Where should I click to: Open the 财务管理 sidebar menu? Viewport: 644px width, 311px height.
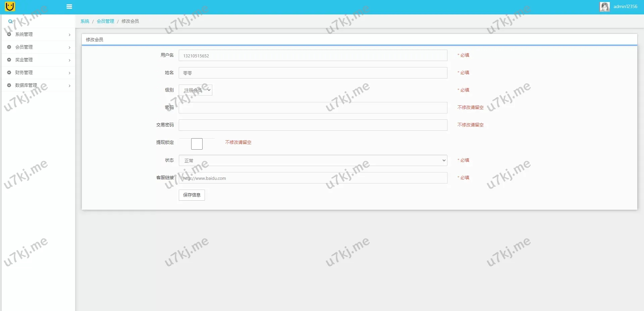pos(24,72)
